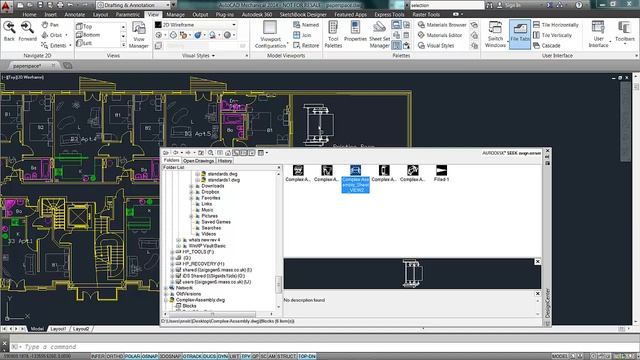Expand the Pictures folder in the tree

191,216
